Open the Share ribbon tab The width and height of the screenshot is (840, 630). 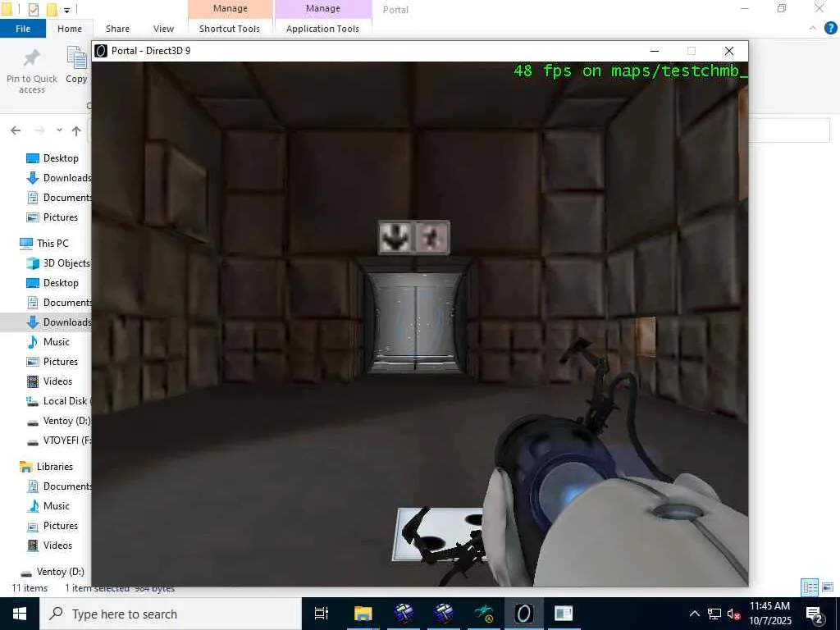pyautogui.click(x=117, y=29)
